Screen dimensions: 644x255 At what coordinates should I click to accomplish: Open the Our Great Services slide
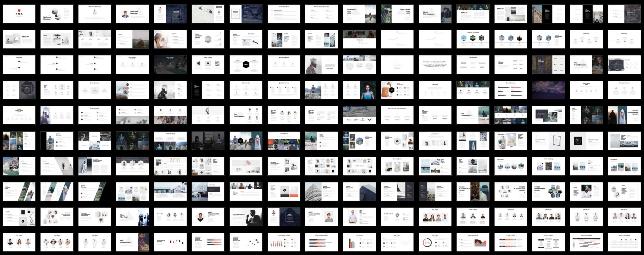(586, 65)
